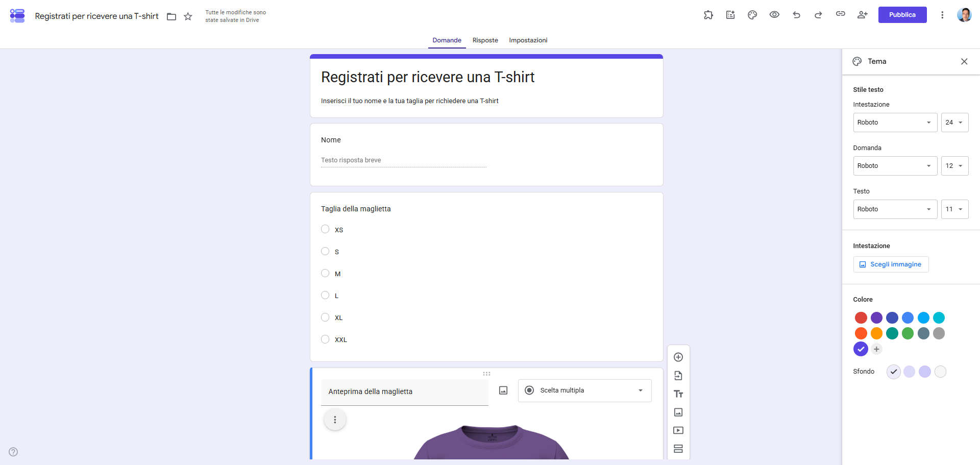Open the Domanda font dropdown
This screenshot has height=465, width=980.
click(x=895, y=166)
